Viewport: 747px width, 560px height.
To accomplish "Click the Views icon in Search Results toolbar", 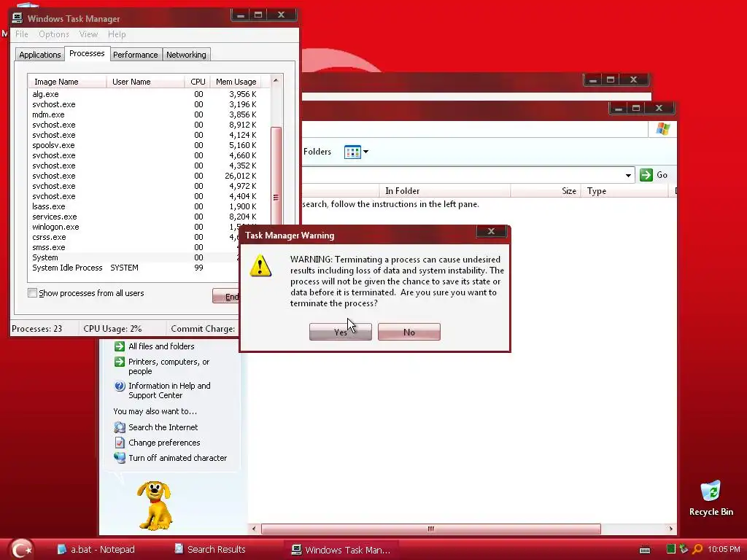I will point(352,152).
